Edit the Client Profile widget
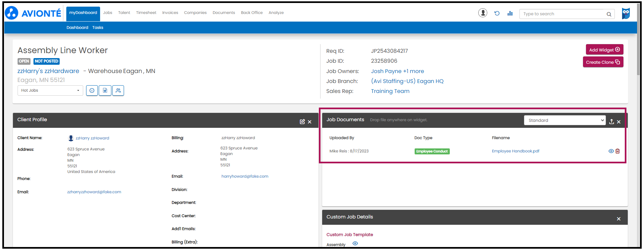This screenshot has height=250, width=644. click(302, 122)
